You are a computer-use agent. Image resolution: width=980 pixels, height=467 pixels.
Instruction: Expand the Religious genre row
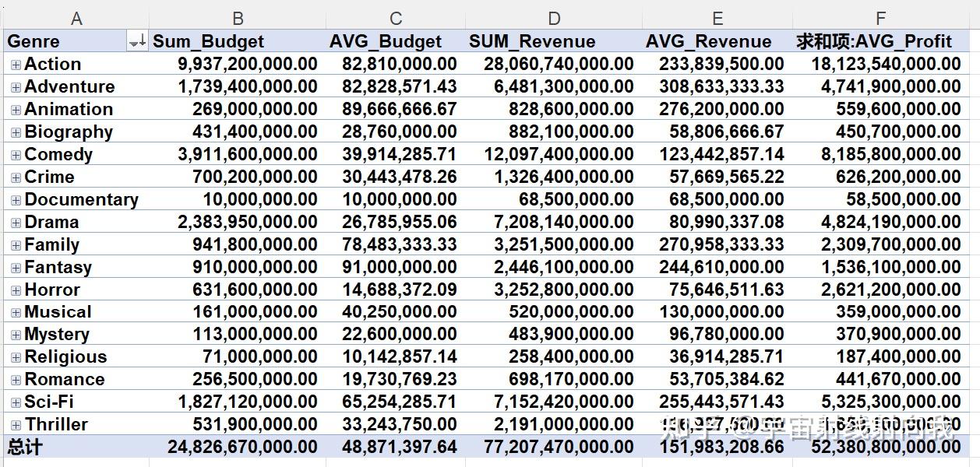(16, 359)
